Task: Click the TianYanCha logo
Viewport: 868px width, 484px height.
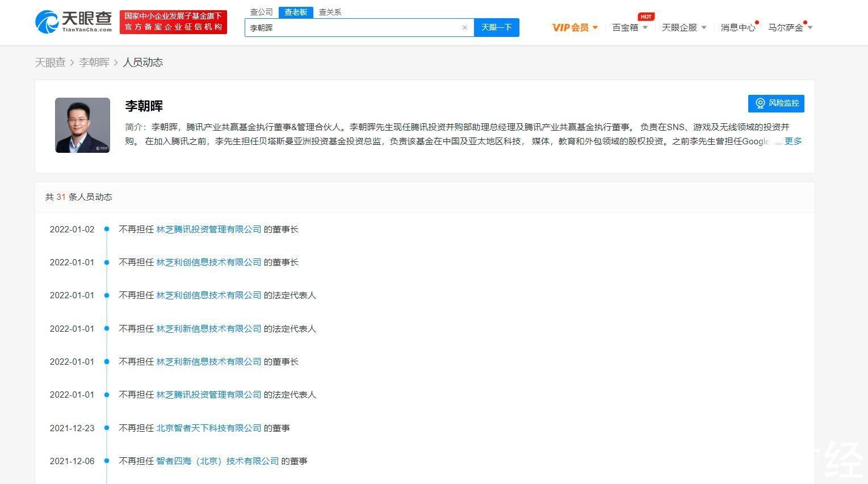Action: tap(73, 22)
